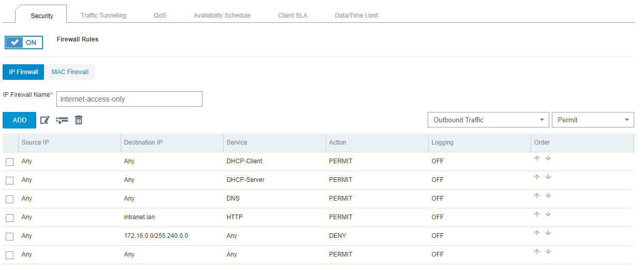This screenshot has height=270, width=644.
Task: Click the IP Firewall Name input field
Action: [x=129, y=99]
